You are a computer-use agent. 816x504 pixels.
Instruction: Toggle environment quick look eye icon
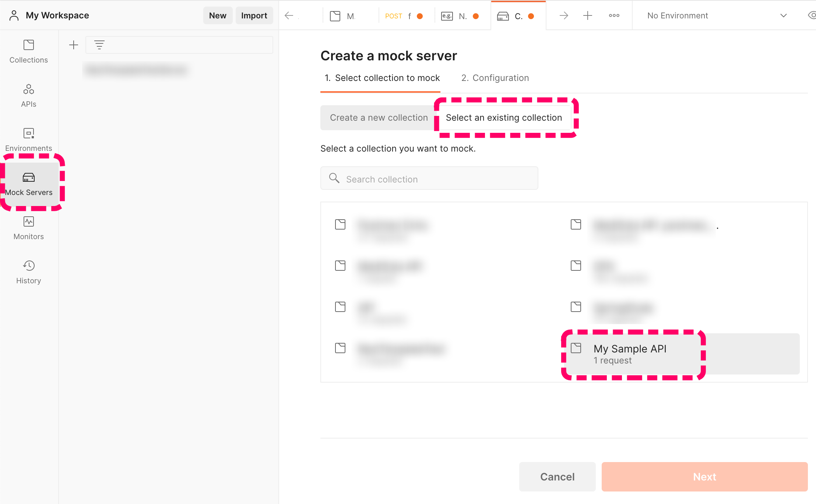[x=812, y=15]
